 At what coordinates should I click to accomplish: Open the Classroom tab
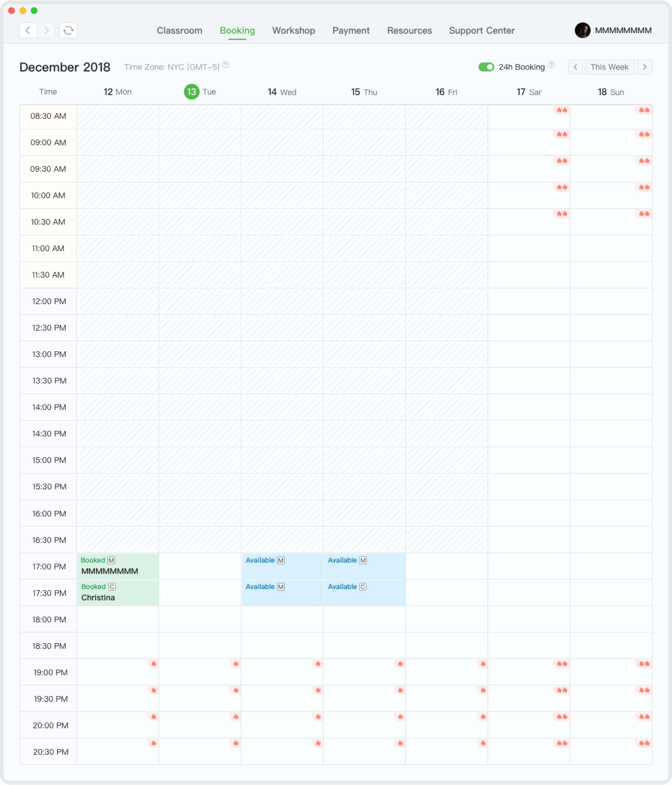tap(179, 31)
